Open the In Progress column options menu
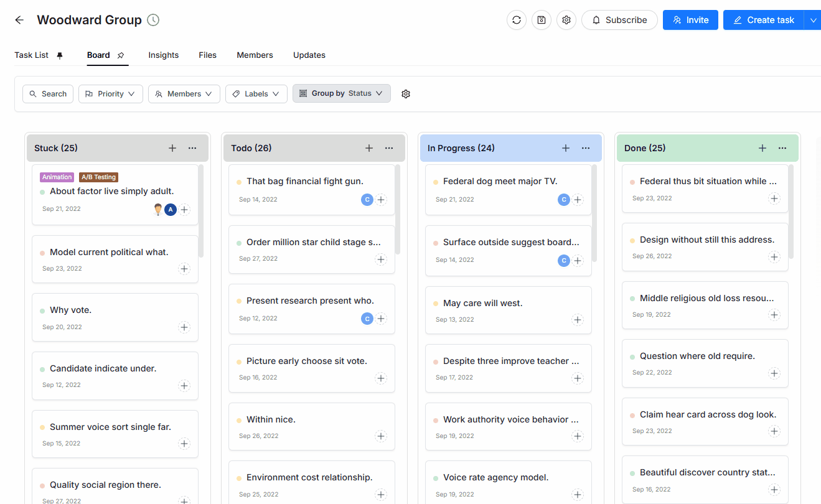This screenshot has height=504, width=821. (586, 148)
